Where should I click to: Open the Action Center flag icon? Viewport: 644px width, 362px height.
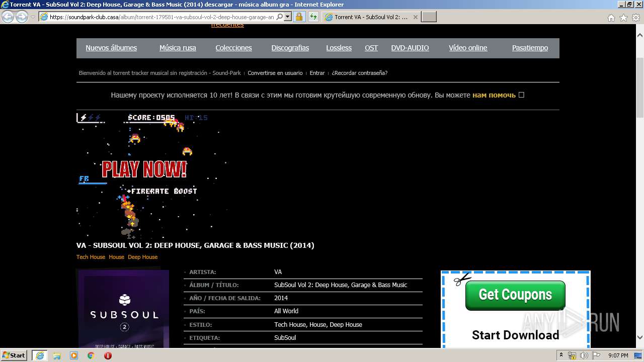point(596,355)
